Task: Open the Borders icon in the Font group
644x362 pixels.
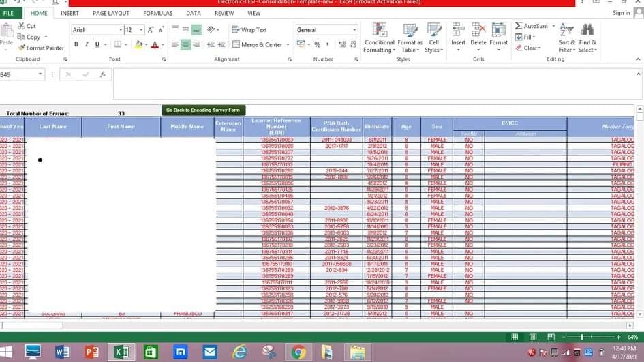Action: click(x=118, y=44)
